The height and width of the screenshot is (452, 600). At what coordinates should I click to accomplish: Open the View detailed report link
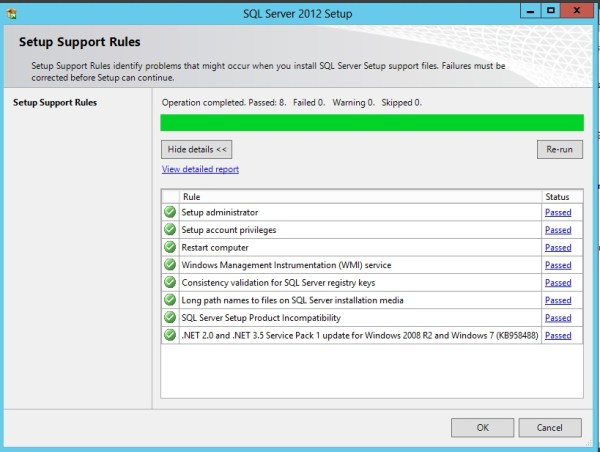(200, 170)
